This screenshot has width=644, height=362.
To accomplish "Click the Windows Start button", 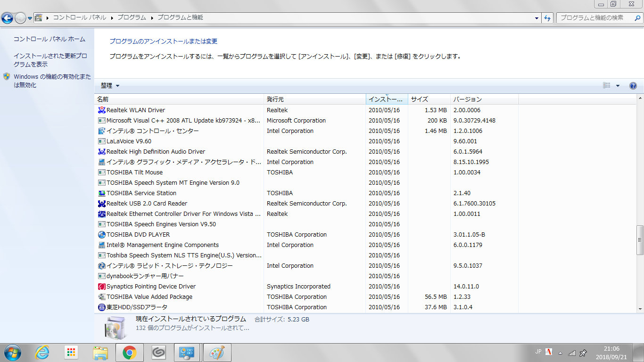I will (x=12, y=352).
